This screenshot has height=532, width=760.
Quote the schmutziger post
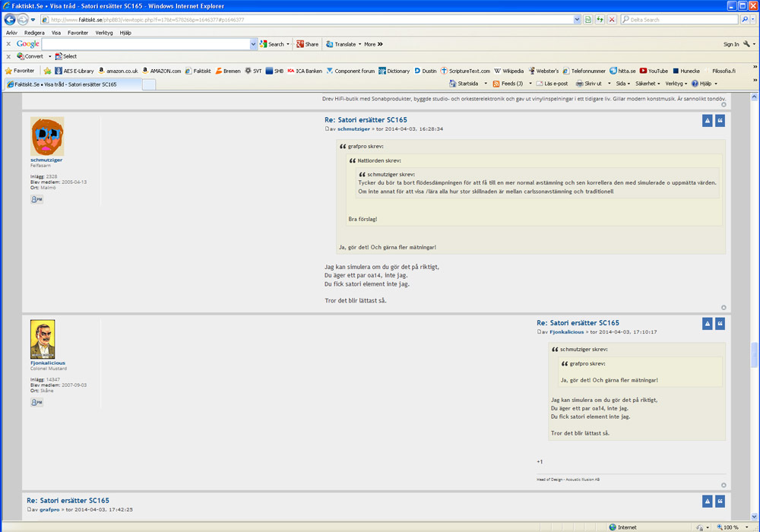click(720, 121)
